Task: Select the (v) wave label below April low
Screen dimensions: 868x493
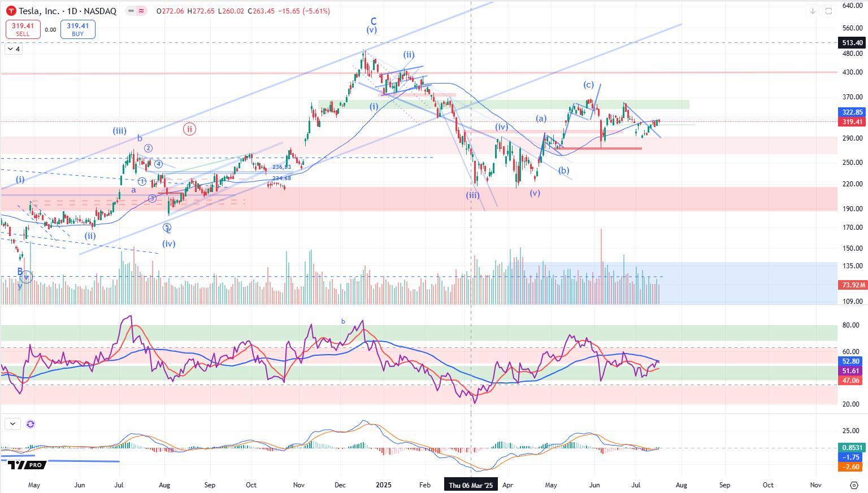Action: [x=535, y=193]
